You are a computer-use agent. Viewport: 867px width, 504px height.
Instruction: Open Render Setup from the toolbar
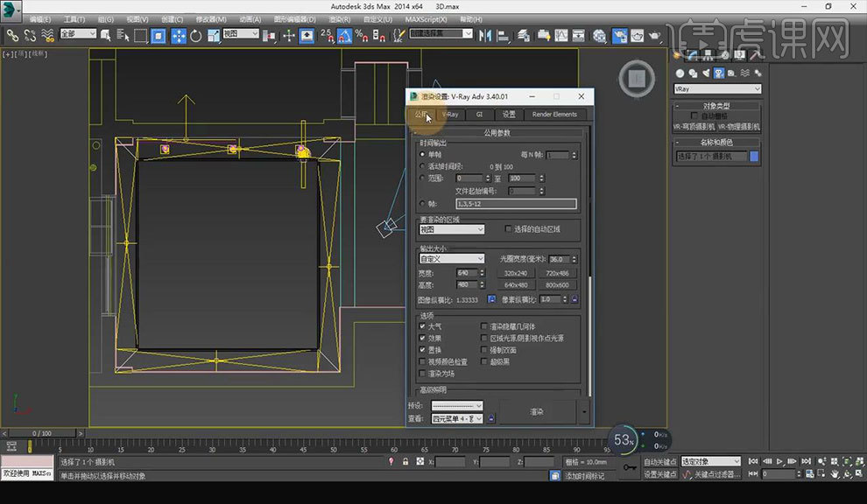[x=620, y=36]
